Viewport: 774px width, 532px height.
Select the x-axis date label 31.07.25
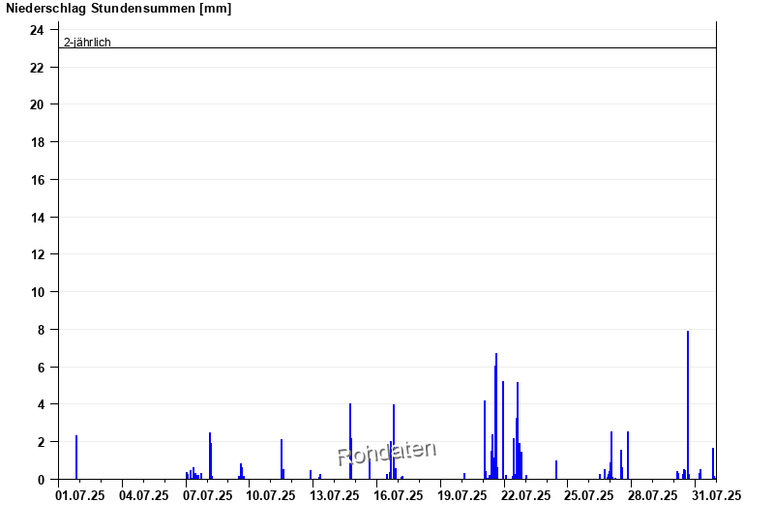tap(716, 495)
